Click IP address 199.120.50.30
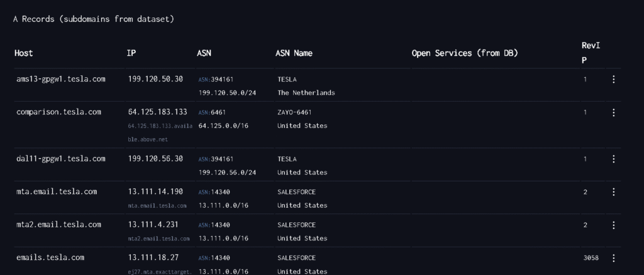Image resolution: width=644 pixels, height=275 pixels. click(x=156, y=78)
